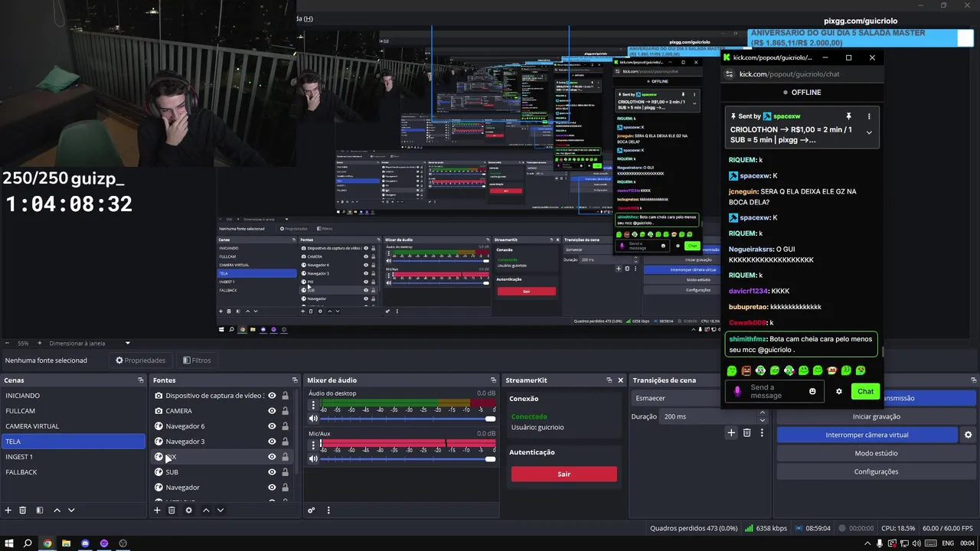Open Kick chat settings gear
Screen dimensions: 980x551
[839, 391]
